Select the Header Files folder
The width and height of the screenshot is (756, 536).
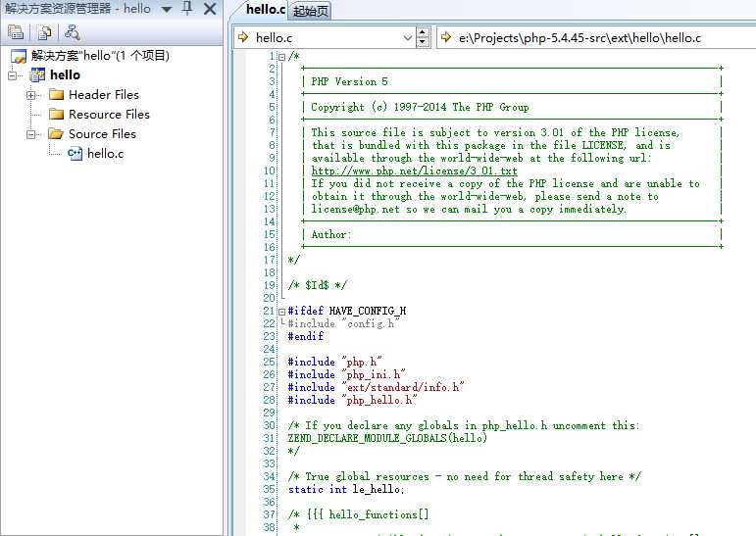point(104,94)
